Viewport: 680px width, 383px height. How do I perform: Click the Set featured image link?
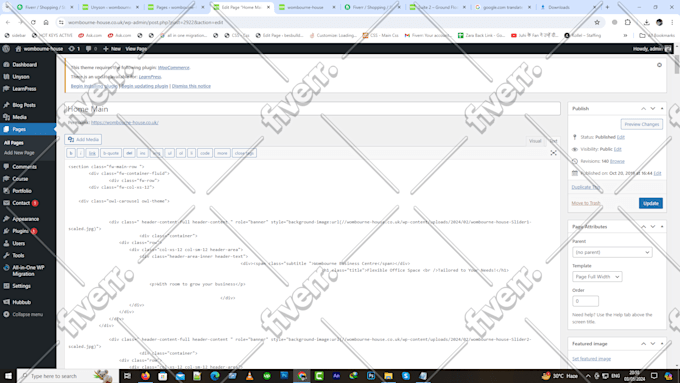click(592, 359)
